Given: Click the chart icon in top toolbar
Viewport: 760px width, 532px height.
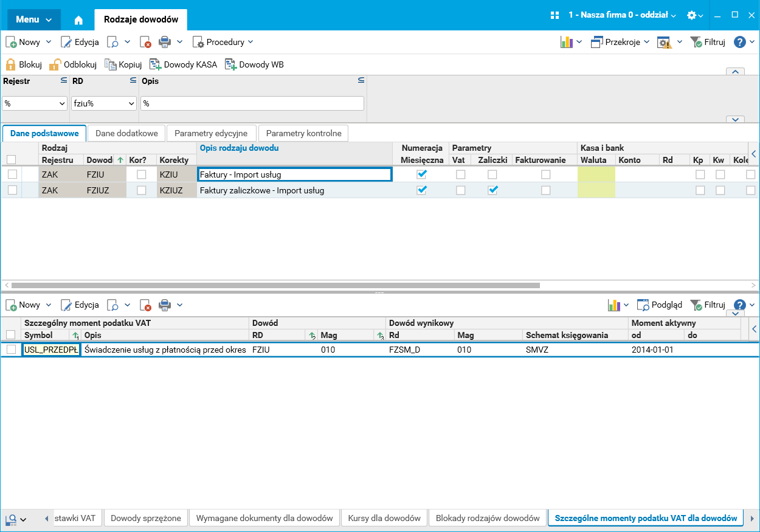Looking at the screenshot, I should (x=567, y=42).
